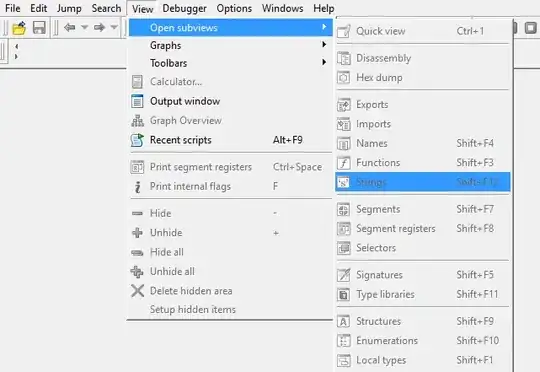The height and width of the screenshot is (372, 540).
Task: Select Recent scripts menu entry
Action: click(230, 140)
